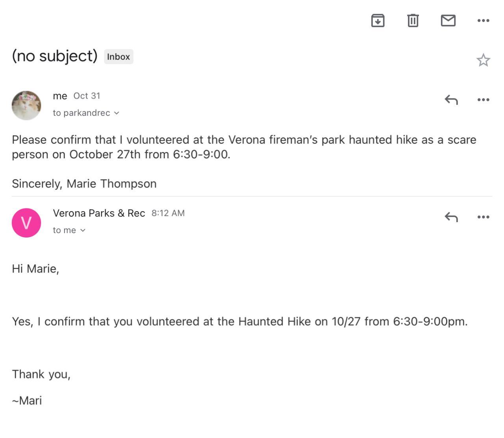Click the cat profile picture avatar
This screenshot has width=504, height=438.
[26, 105]
